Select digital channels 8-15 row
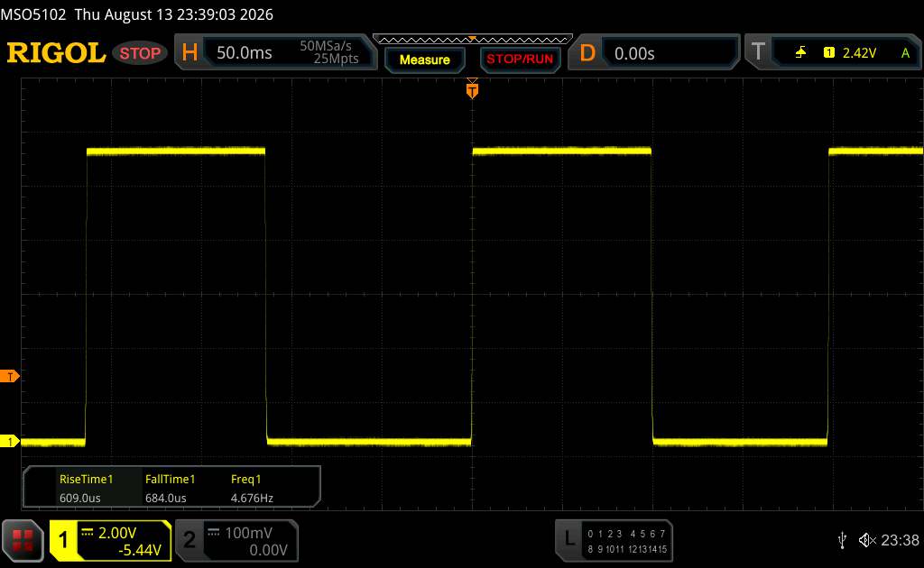The height and width of the screenshot is (568, 924). pos(626,549)
